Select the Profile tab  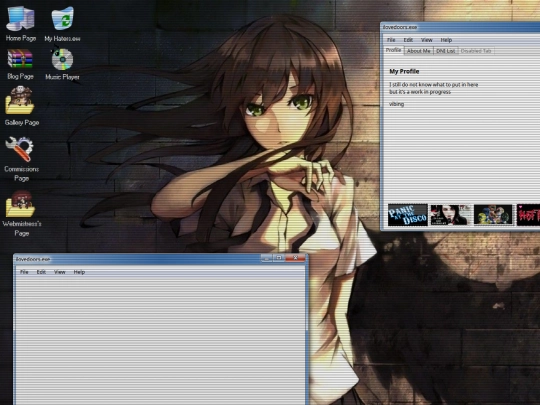[393, 50]
